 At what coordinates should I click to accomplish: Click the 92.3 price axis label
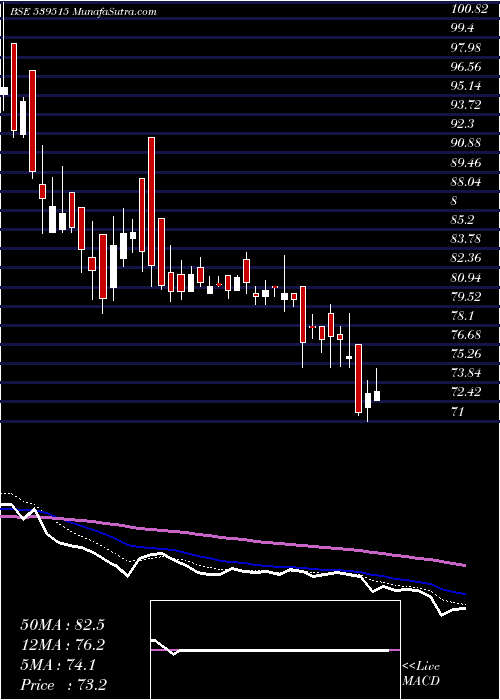coord(463,124)
